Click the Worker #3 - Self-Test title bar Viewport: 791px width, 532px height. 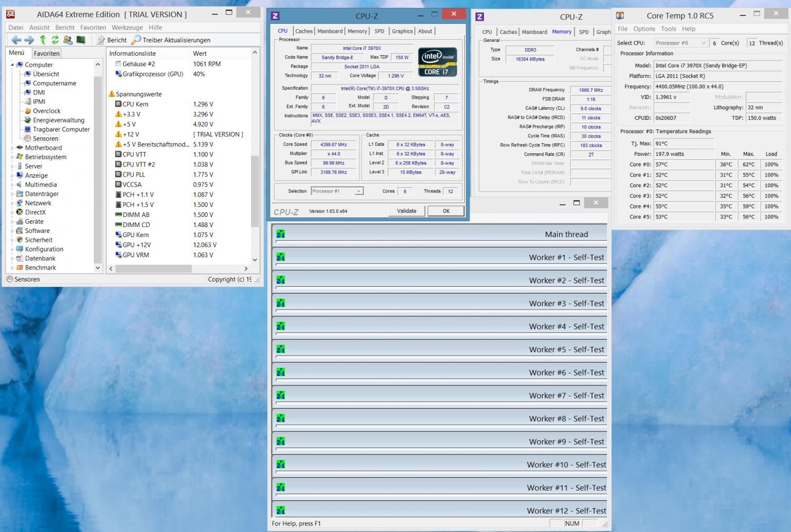[440, 303]
